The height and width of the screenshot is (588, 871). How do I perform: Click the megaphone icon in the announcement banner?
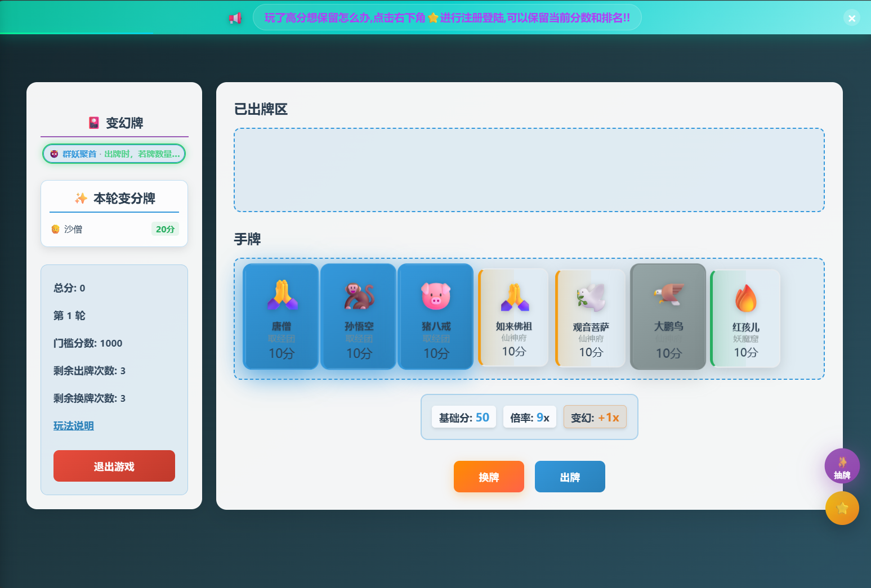pos(236,17)
